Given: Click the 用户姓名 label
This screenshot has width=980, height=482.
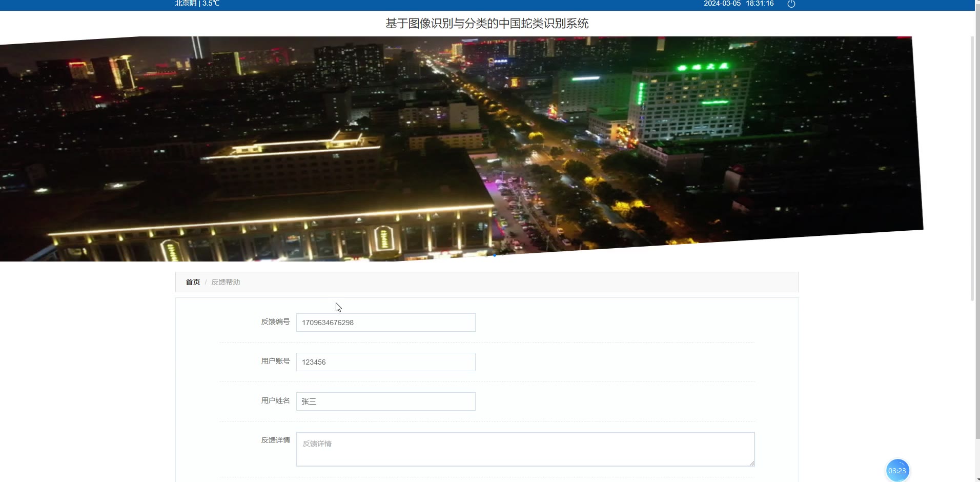Looking at the screenshot, I should (x=276, y=400).
